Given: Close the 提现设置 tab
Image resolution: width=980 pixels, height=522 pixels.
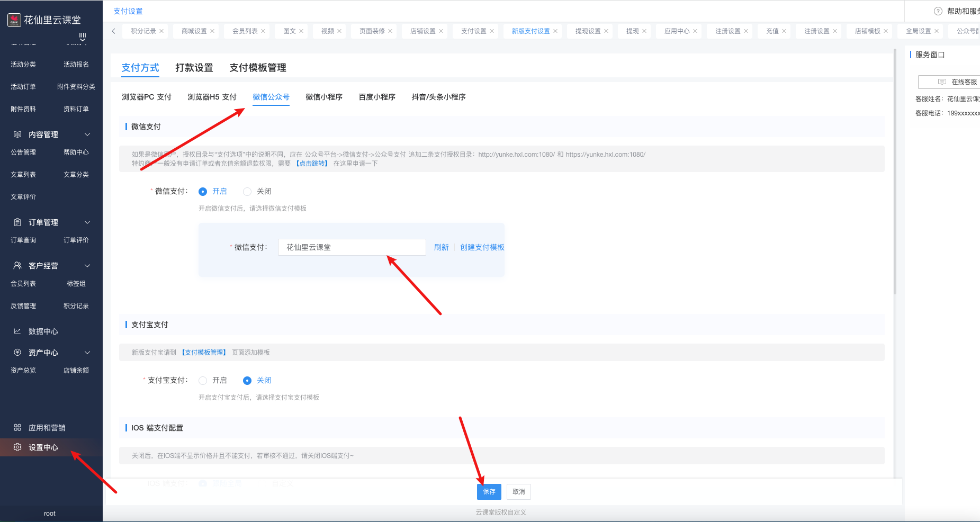Looking at the screenshot, I should coord(606,31).
